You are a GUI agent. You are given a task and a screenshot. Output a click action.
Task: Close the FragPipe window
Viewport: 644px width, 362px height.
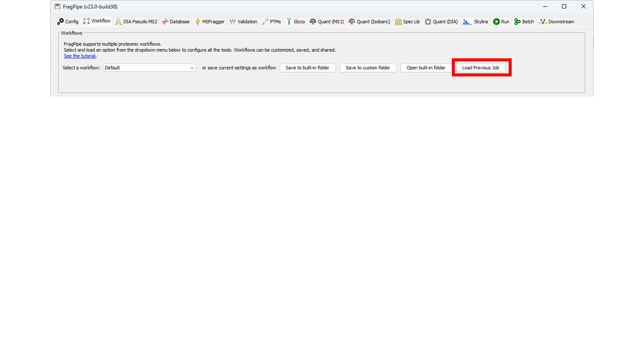point(583,7)
